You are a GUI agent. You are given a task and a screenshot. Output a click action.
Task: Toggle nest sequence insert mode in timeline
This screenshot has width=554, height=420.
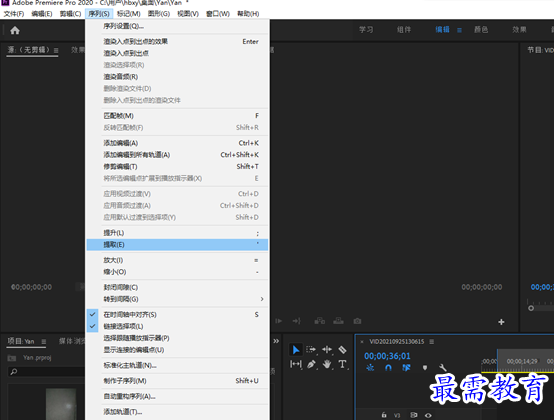tap(370, 368)
